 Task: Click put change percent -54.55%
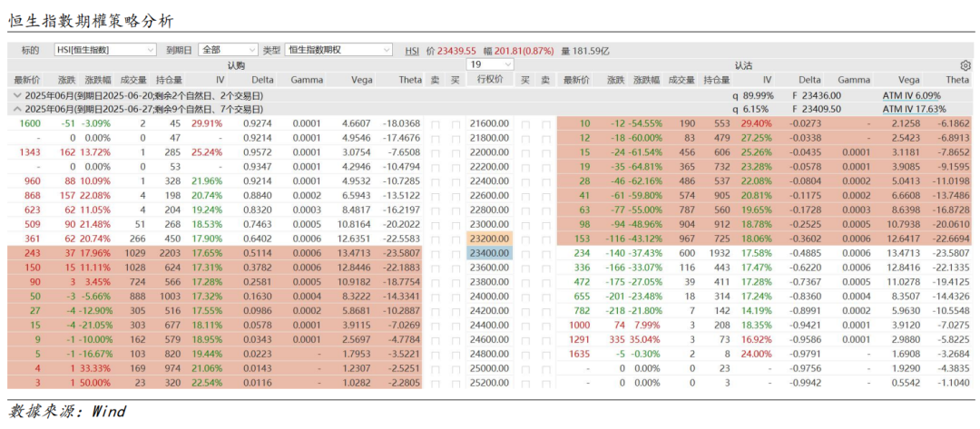(x=643, y=125)
